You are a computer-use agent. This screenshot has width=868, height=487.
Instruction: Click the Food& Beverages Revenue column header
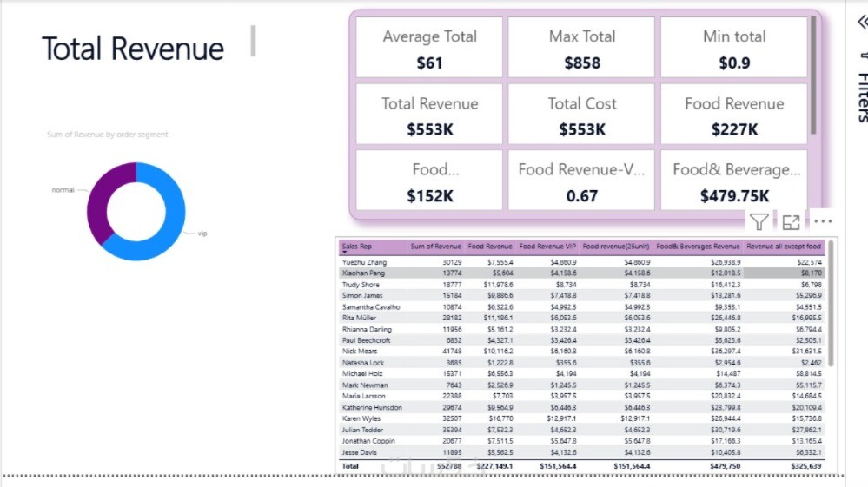[x=698, y=247]
